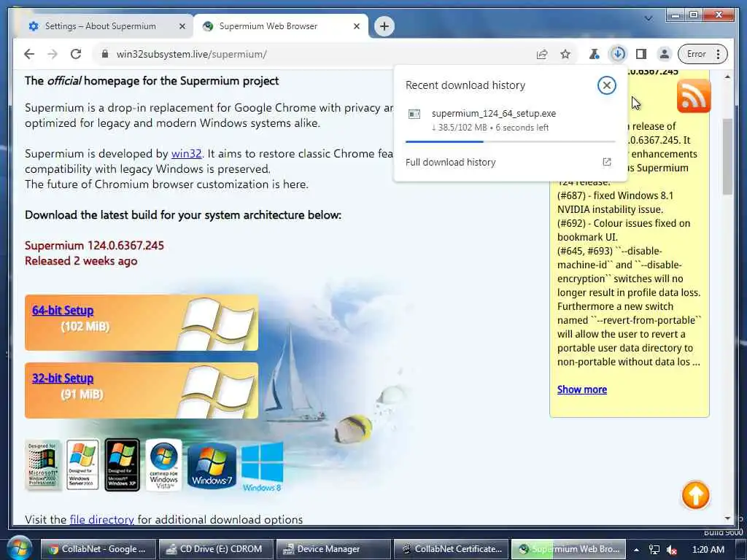Screen dimensions: 747x560
Task: Click the Windows Vista certified badge
Action: click(163, 464)
